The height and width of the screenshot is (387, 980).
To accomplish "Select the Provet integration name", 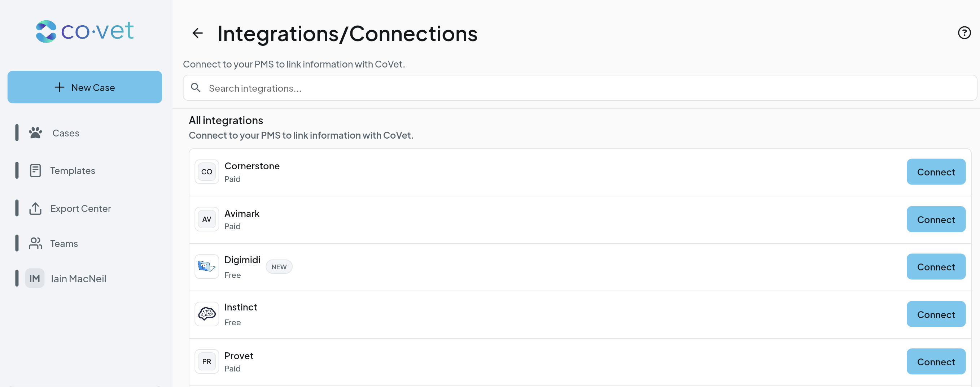I will coord(239,356).
